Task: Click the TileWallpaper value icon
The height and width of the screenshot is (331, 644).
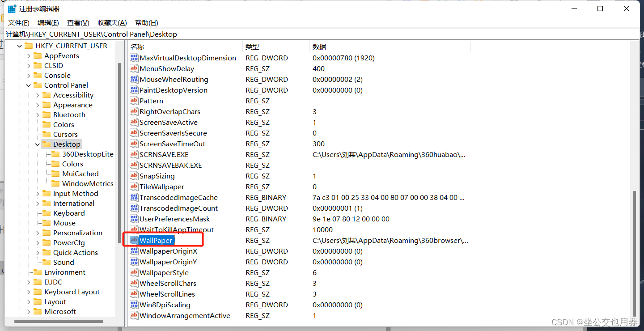Action: click(x=134, y=187)
